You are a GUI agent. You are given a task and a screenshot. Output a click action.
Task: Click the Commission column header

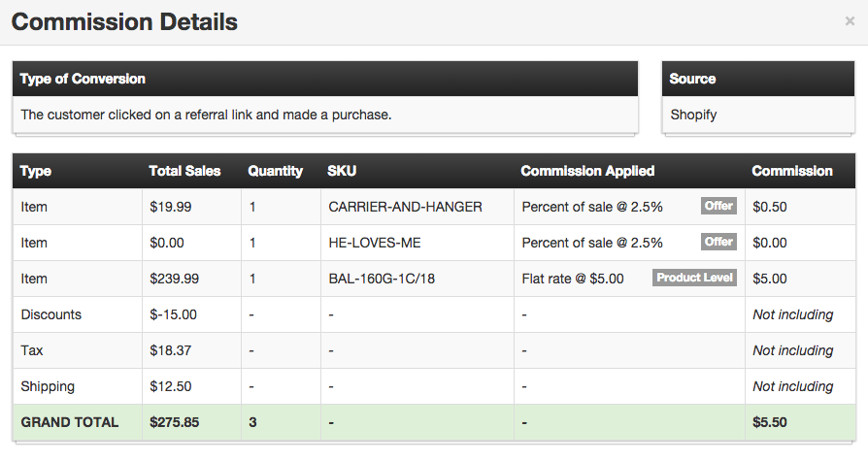click(792, 171)
